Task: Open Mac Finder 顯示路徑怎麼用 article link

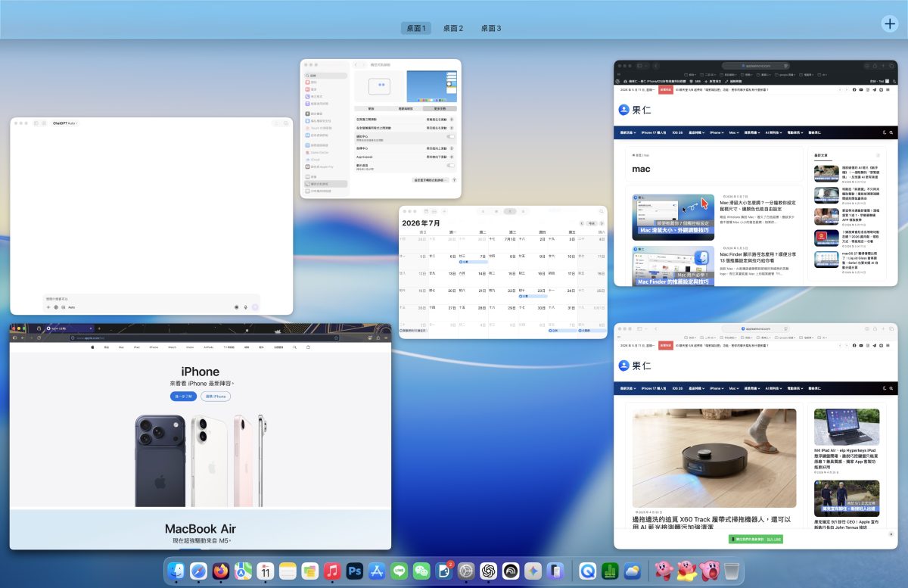Action: 757,258
